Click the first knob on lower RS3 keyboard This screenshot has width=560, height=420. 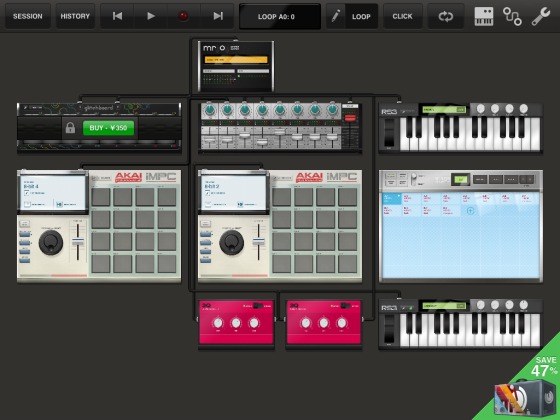tap(480, 305)
